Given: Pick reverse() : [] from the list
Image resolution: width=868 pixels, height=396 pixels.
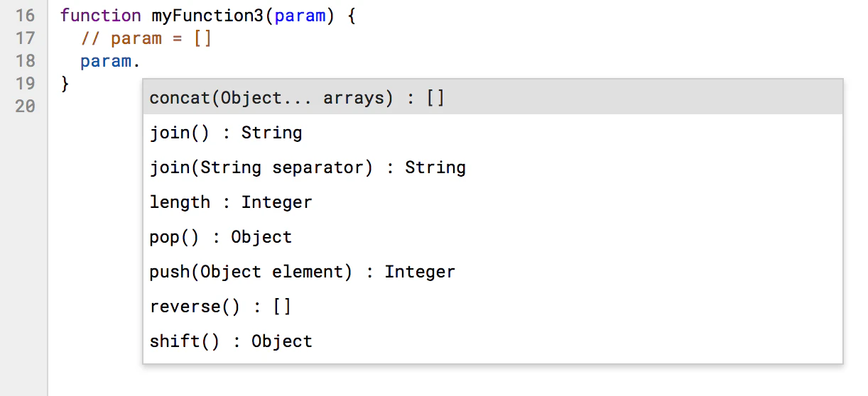Looking at the screenshot, I should (x=493, y=306).
